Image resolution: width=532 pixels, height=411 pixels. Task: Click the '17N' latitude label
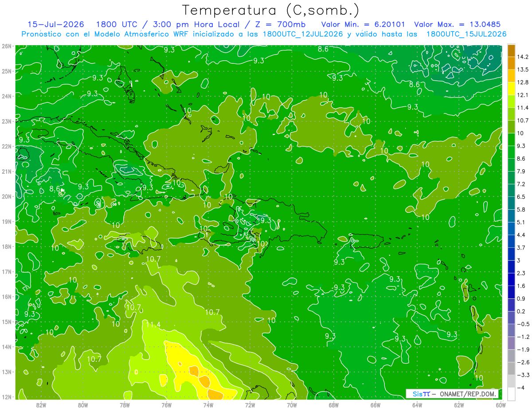[x=6, y=271]
